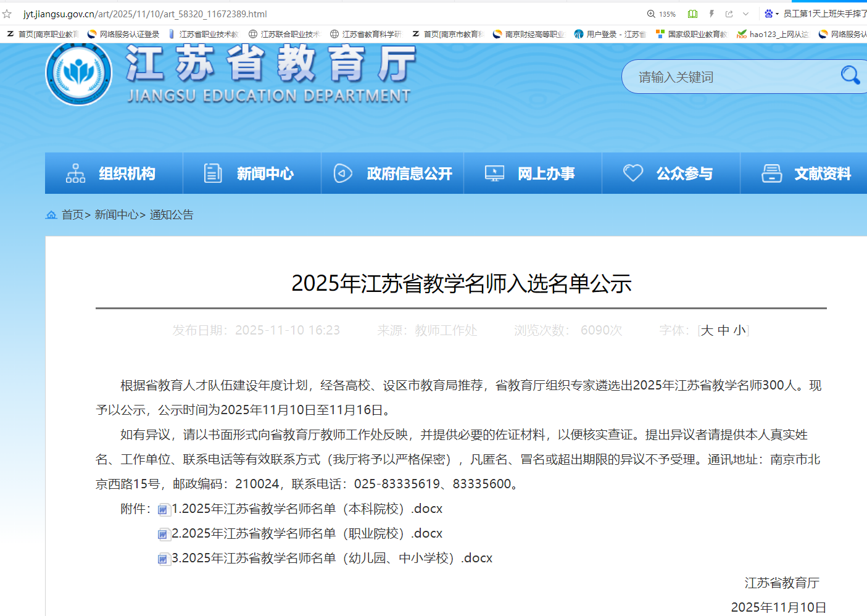Click the search magnifier icon on website

pos(850,75)
